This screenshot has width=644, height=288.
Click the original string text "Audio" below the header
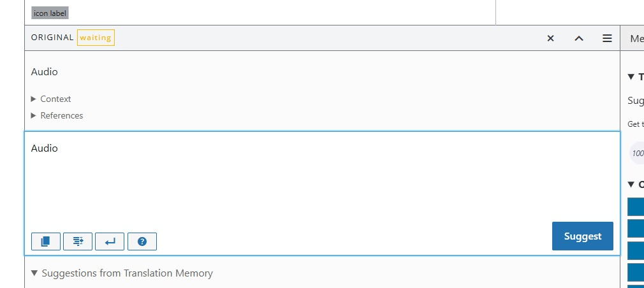(x=45, y=72)
